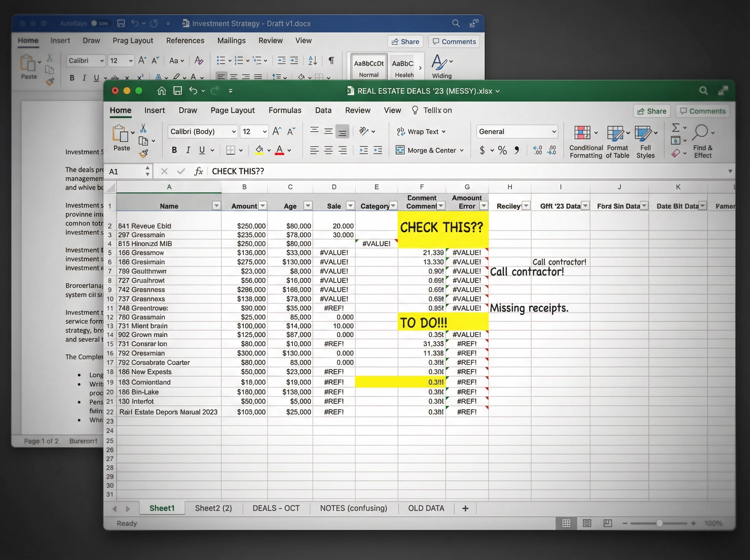Apply currency format with the $ icon
This screenshot has width=750, height=560.
pos(482,150)
